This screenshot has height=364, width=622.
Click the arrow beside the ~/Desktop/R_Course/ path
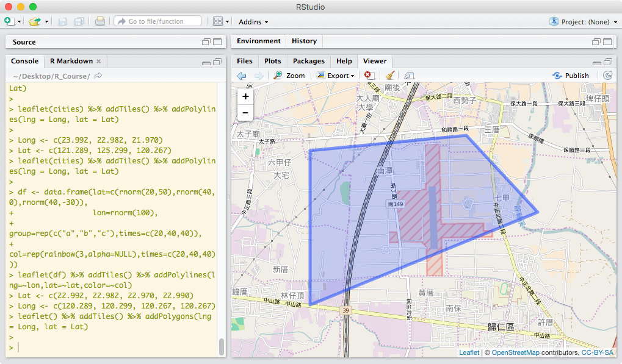coord(98,76)
